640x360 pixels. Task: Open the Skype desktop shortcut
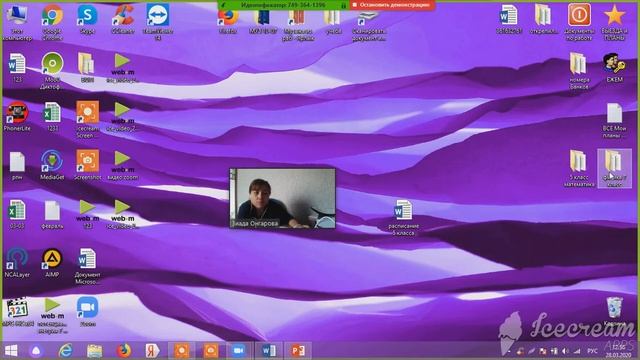[x=87, y=20]
